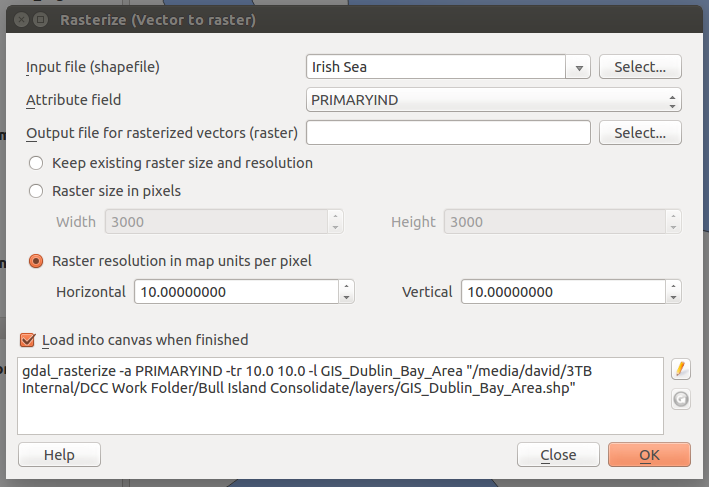Increase the Horizontal resolution with up arrow
This screenshot has height=487, width=709.
coord(346,286)
